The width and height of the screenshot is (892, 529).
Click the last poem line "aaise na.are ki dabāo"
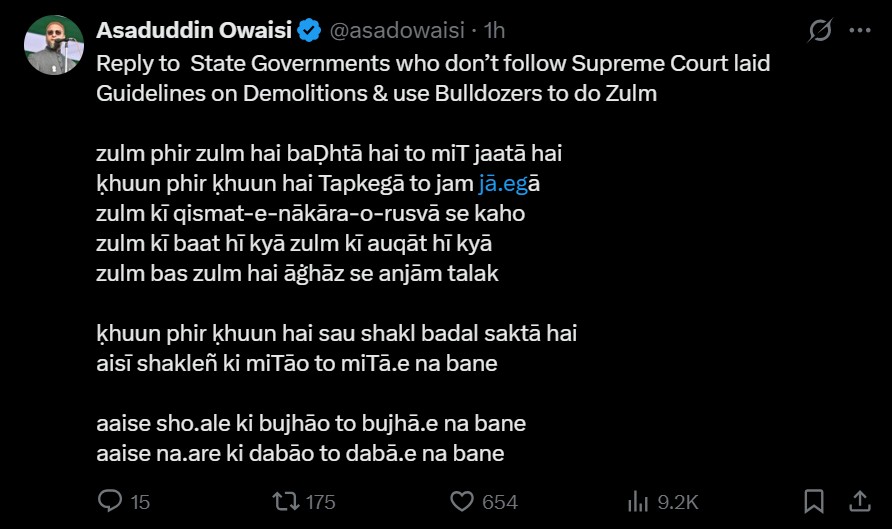299,453
